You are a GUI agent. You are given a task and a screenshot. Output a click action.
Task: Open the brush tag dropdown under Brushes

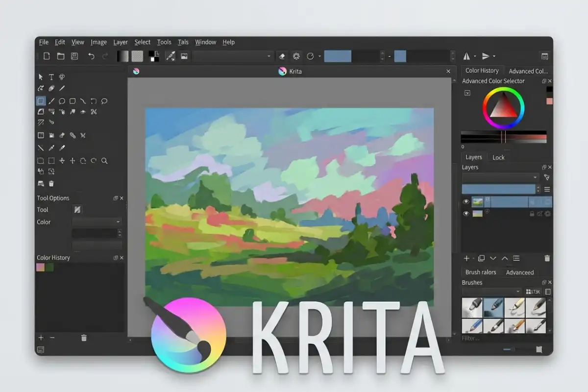coord(491,292)
